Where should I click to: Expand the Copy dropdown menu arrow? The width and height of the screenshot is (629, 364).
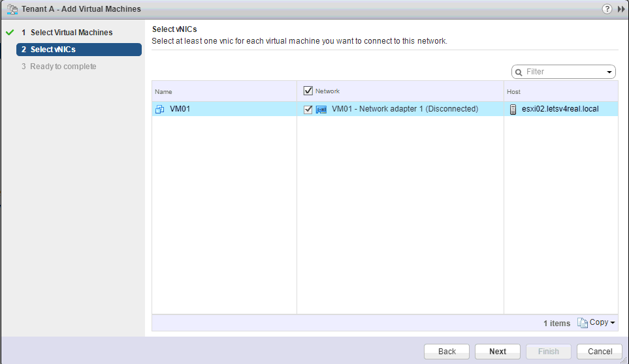coord(613,323)
